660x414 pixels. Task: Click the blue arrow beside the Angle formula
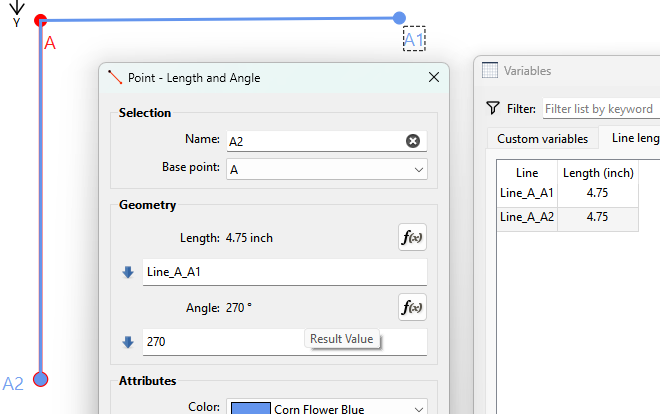click(128, 342)
